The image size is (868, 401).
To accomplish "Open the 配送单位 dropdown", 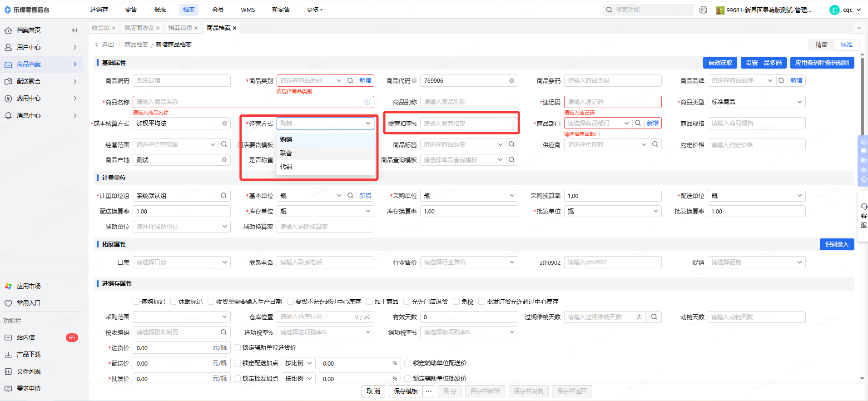I will [756, 196].
